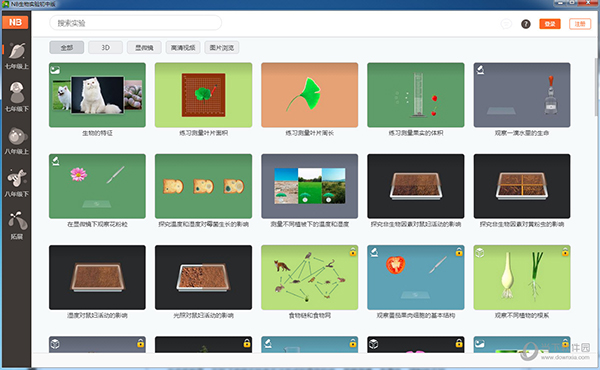Open the 七年级下 grade section icon

click(17, 93)
